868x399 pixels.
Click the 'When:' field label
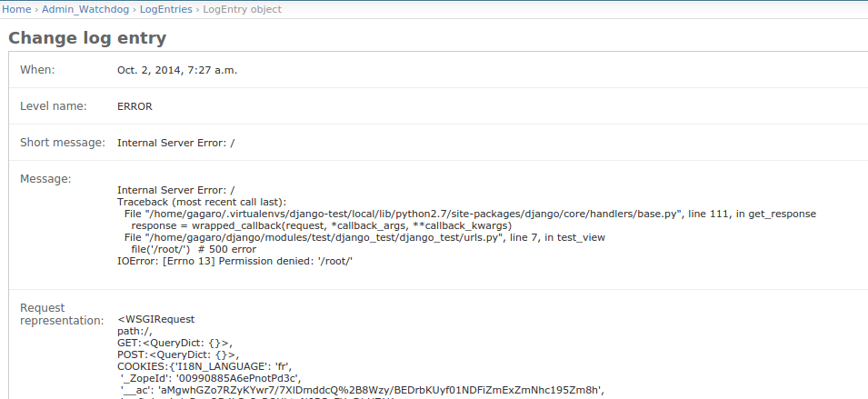tap(37, 70)
